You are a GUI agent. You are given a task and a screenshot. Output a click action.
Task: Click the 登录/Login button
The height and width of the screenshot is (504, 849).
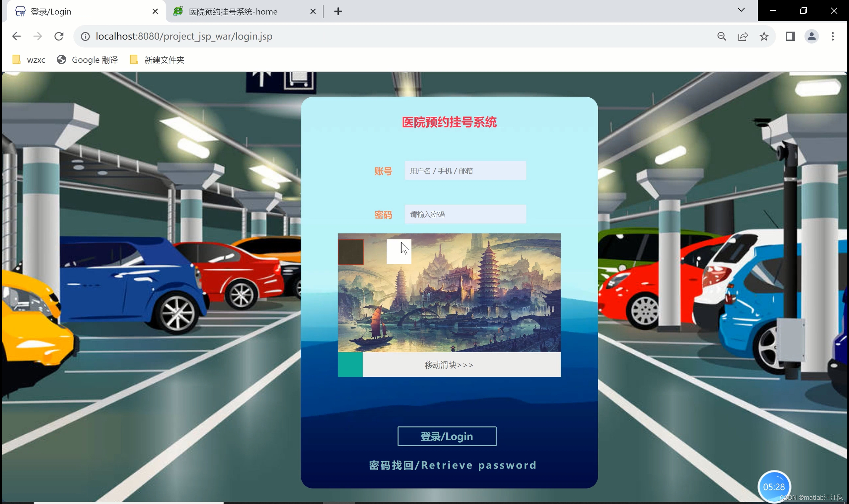tap(447, 436)
